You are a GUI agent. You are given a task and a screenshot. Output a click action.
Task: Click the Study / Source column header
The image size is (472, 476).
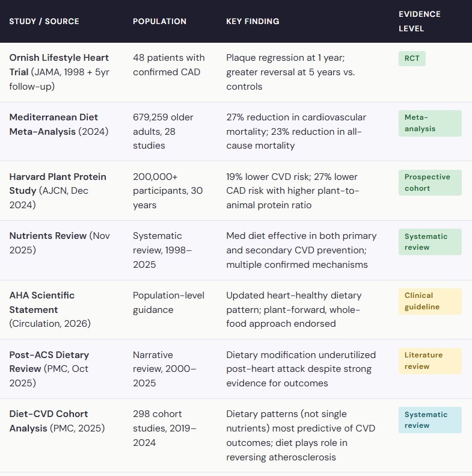point(44,21)
